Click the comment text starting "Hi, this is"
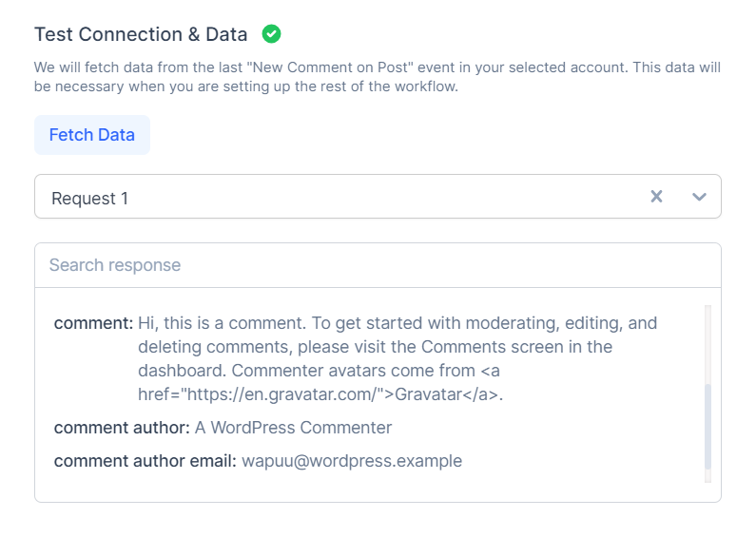Screen dimensions: 756x537 397,323
